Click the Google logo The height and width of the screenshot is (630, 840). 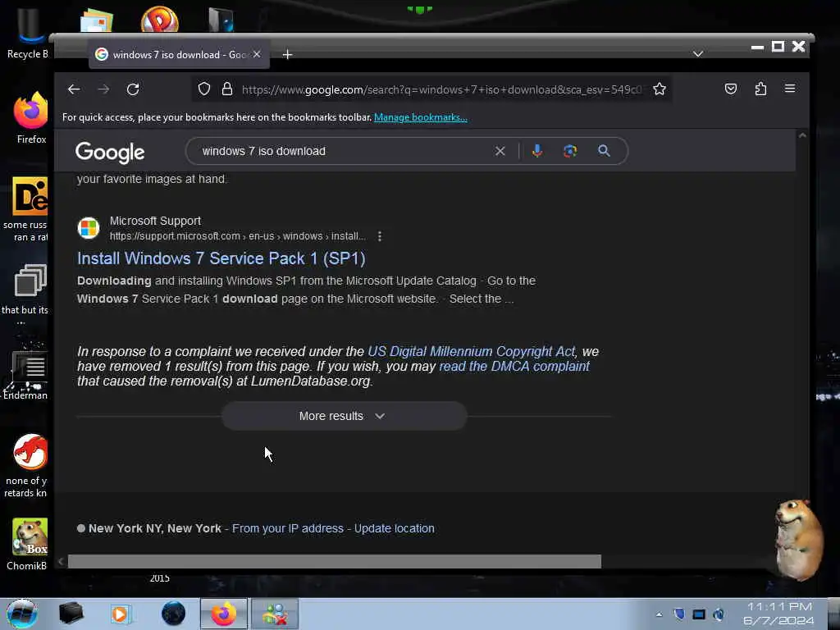coord(110,153)
